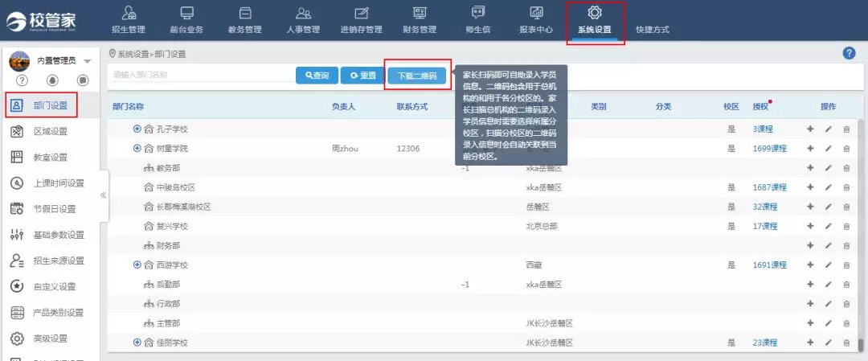This screenshot has width=868, height=361.
Task: Edit the 树童学院 row with pencil icon
Action: click(x=828, y=149)
